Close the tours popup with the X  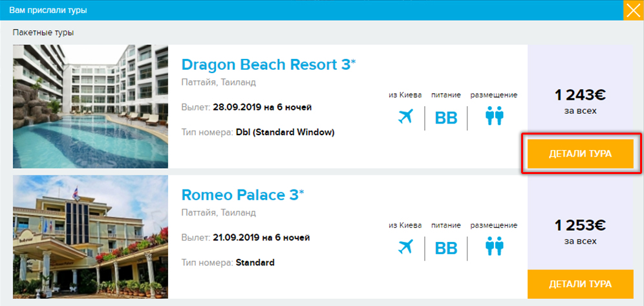tap(632, 11)
